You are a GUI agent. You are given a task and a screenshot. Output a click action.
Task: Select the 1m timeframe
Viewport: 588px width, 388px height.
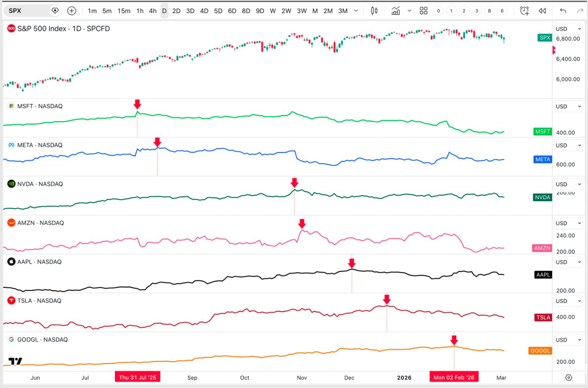point(92,11)
